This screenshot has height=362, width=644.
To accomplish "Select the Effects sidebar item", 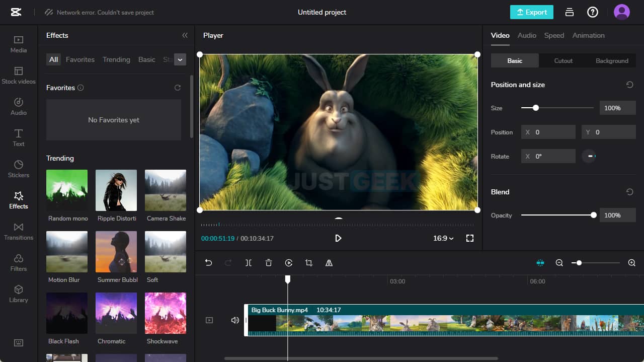I will 19,200.
